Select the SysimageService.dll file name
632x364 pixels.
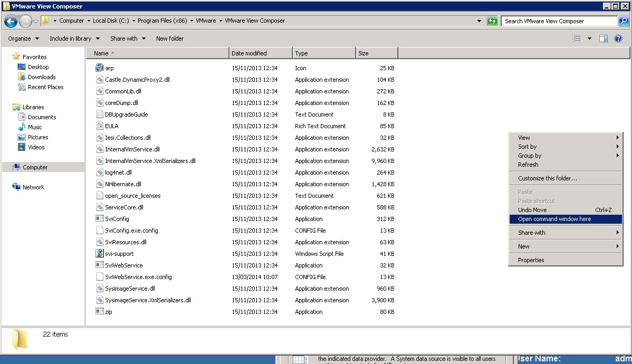pos(130,289)
